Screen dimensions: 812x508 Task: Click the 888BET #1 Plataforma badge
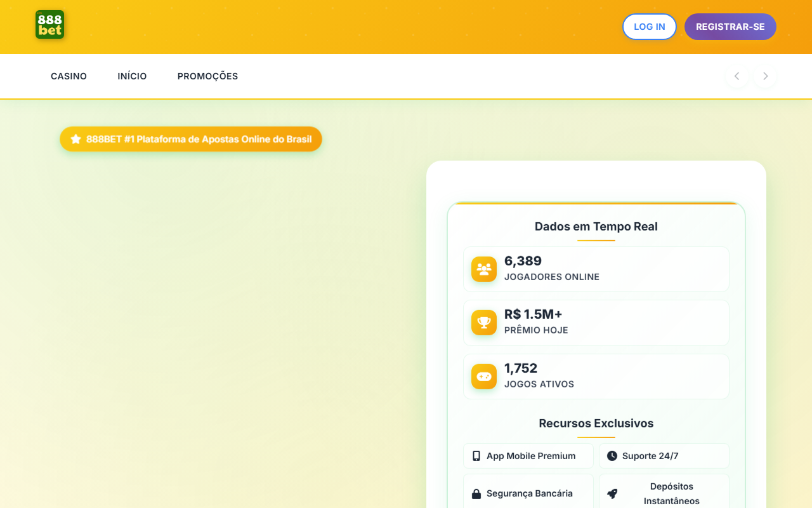pyautogui.click(x=191, y=139)
